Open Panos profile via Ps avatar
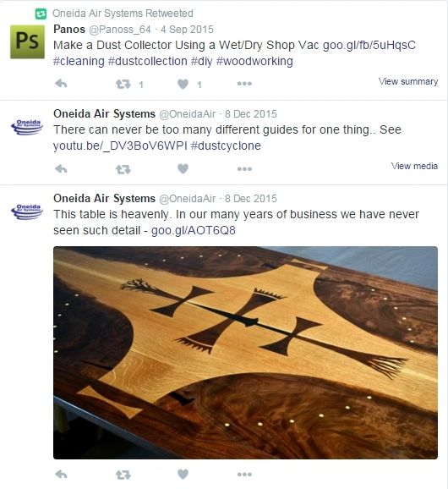This screenshot has width=448, height=489. coord(27,41)
